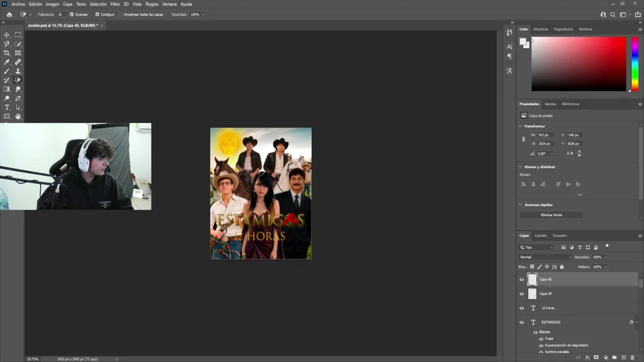Screen dimensions: 644x362
Task: Switch to the Muestras tab
Action: pos(541,29)
